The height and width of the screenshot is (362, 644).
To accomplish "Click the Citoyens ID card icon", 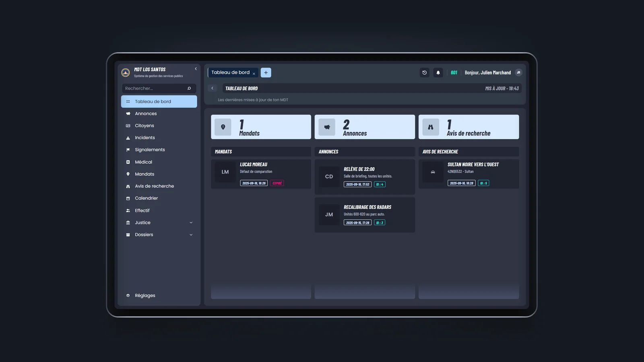I will (128, 125).
